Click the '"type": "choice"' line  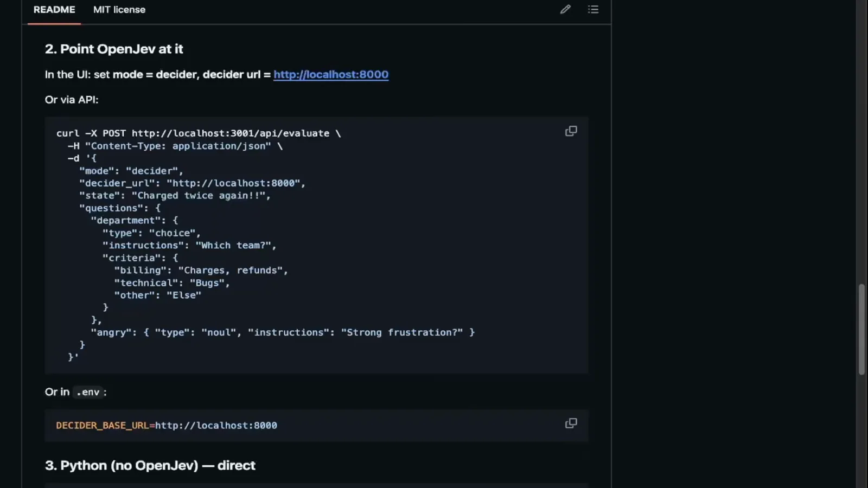pyautogui.click(x=151, y=233)
